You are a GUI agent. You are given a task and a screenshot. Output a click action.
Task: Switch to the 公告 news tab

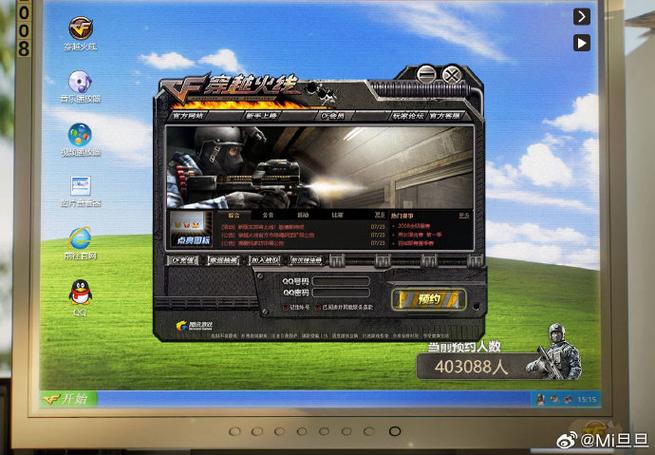tap(268, 215)
